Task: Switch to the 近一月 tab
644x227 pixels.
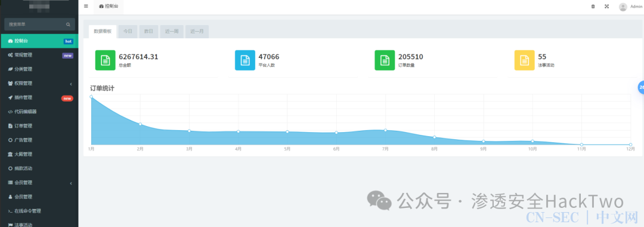Action: coord(197,31)
